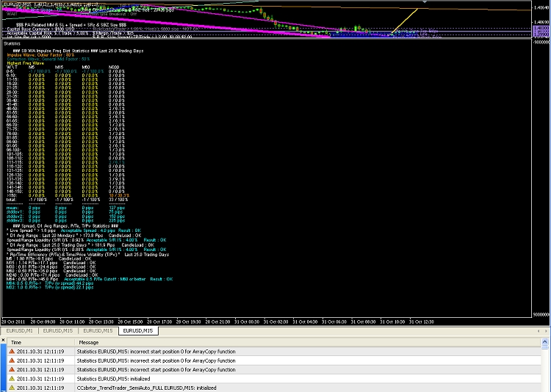Viewport: 551px width, 392px height.
Task: Click 'Capital Base Currency > $100 USD' chart text
Action: 40,29
